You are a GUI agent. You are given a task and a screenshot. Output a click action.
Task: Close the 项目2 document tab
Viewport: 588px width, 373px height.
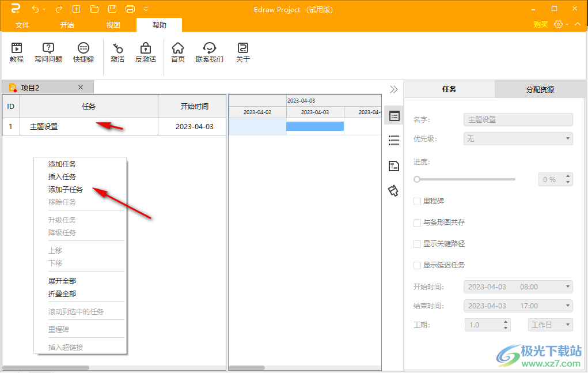(x=81, y=88)
